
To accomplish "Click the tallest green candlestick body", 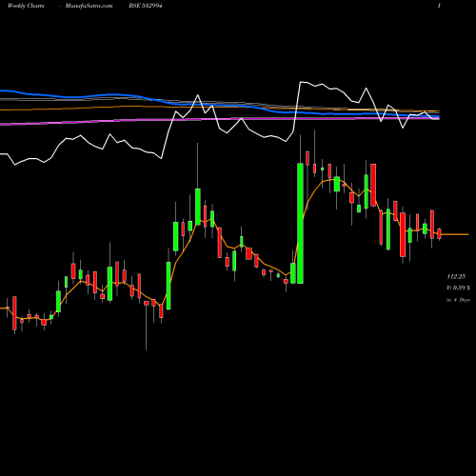I will click(300, 223).
